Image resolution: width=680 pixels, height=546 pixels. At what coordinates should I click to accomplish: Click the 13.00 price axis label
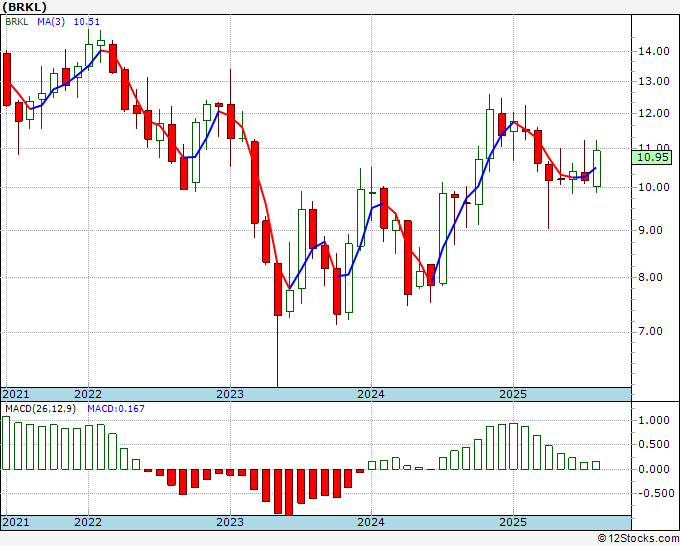pyautogui.click(x=654, y=81)
